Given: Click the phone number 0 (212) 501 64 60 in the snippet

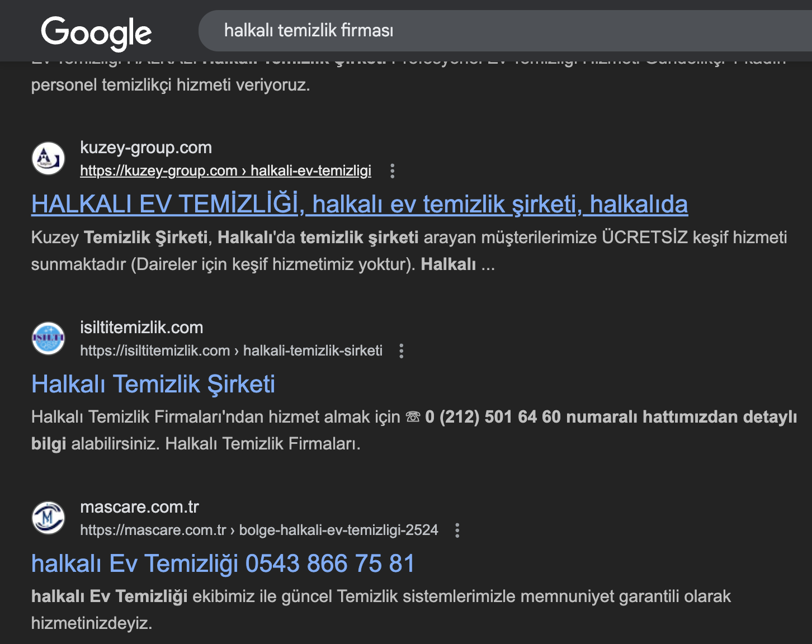Looking at the screenshot, I should [493, 417].
